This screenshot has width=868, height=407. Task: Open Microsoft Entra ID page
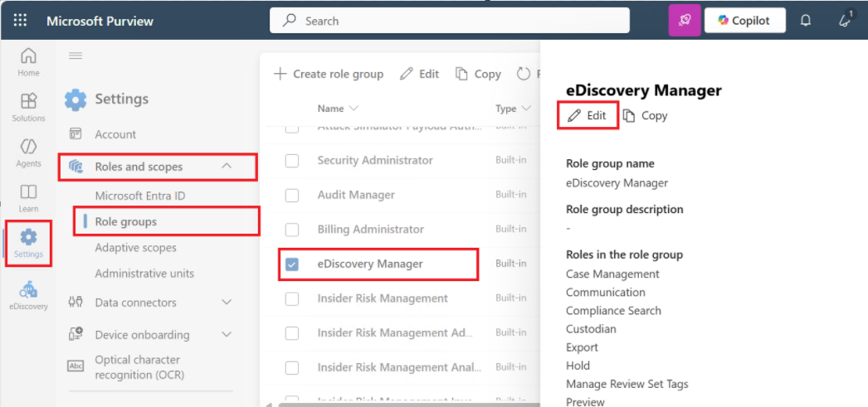tap(140, 196)
